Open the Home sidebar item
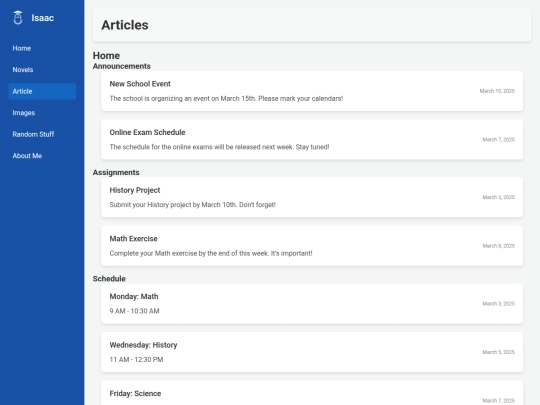 (42, 48)
